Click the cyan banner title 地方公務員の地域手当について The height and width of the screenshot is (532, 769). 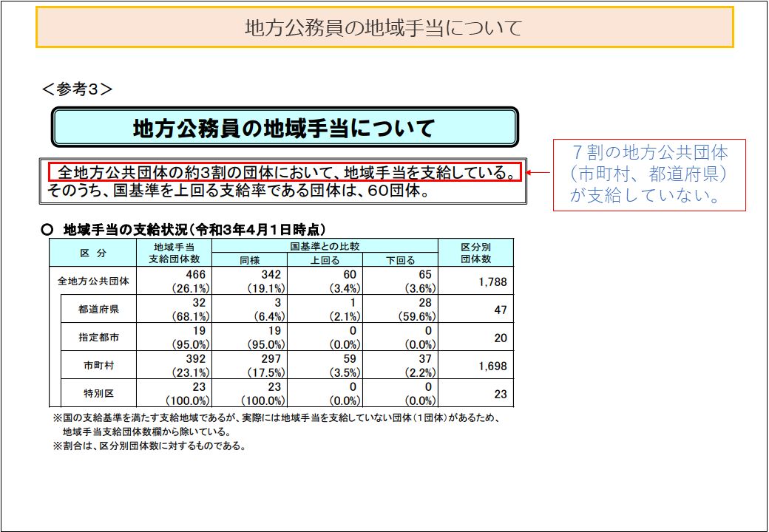click(285, 128)
